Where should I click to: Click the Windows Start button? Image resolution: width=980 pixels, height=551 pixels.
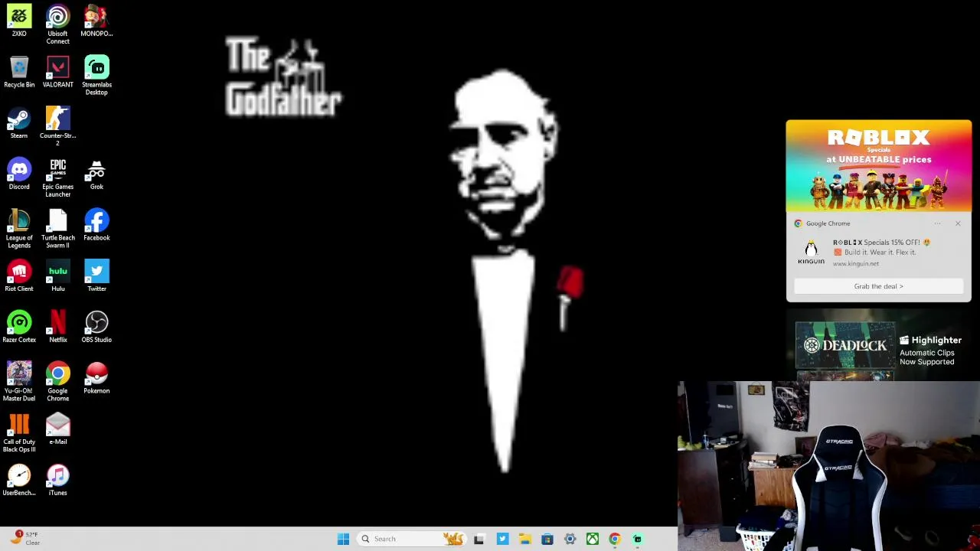(x=343, y=539)
